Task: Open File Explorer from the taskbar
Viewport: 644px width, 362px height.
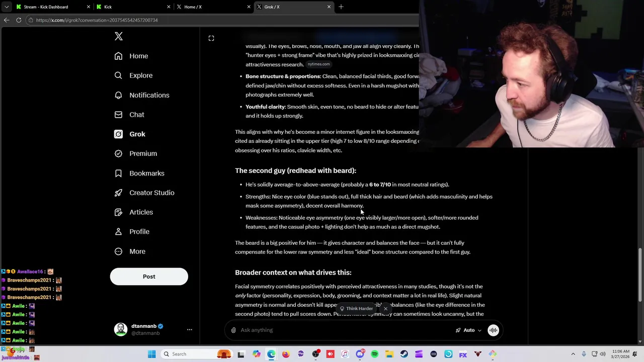Action: (389, 354)
